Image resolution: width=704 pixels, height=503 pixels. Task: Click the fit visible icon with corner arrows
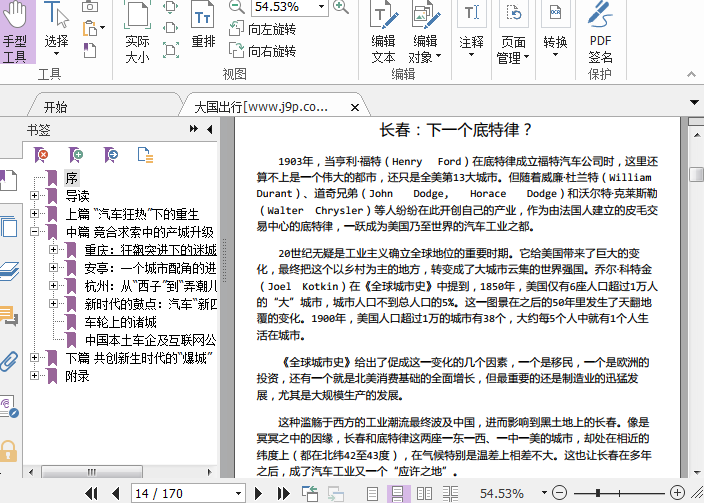pyautogui.click(x=171, y=49)
